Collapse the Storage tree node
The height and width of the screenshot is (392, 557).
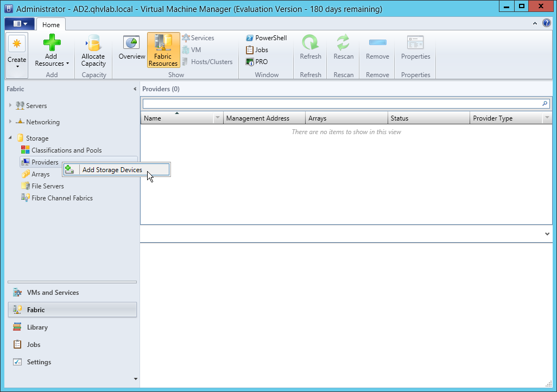pyautogui.click(x=10, y=138)
